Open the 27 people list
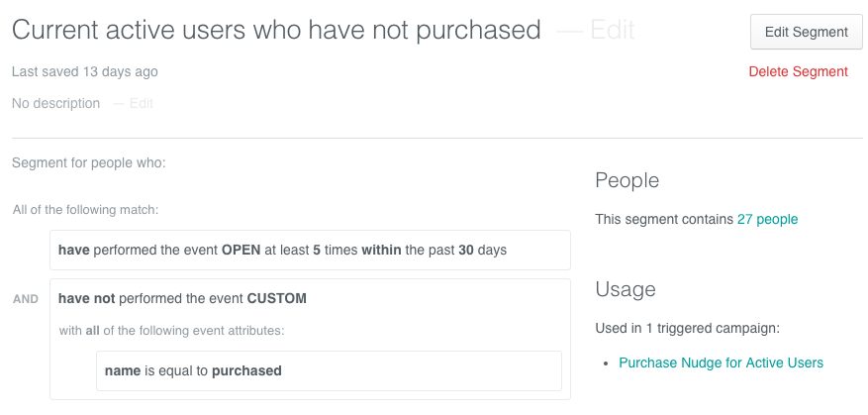The height and width of the screenshot is (415, 868). click(767, 220)
